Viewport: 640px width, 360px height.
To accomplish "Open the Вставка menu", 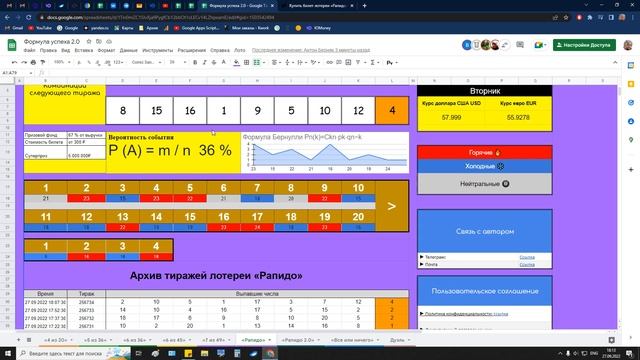I will click(x=84, y=50).
